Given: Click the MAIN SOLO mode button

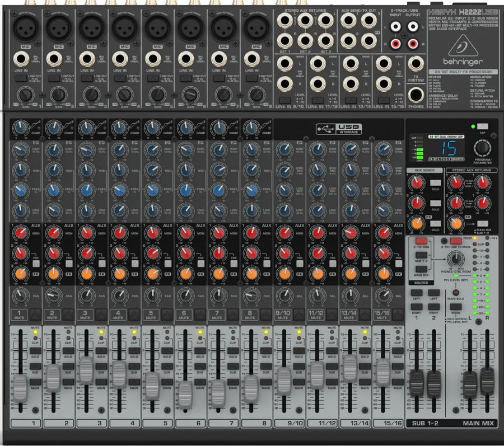Looking at the screenshot, I should 455,307.
